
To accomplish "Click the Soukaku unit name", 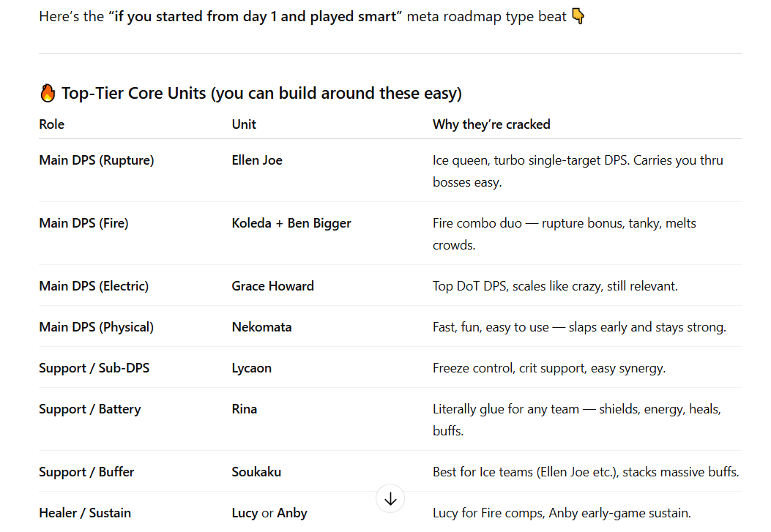I will [256, 472].
